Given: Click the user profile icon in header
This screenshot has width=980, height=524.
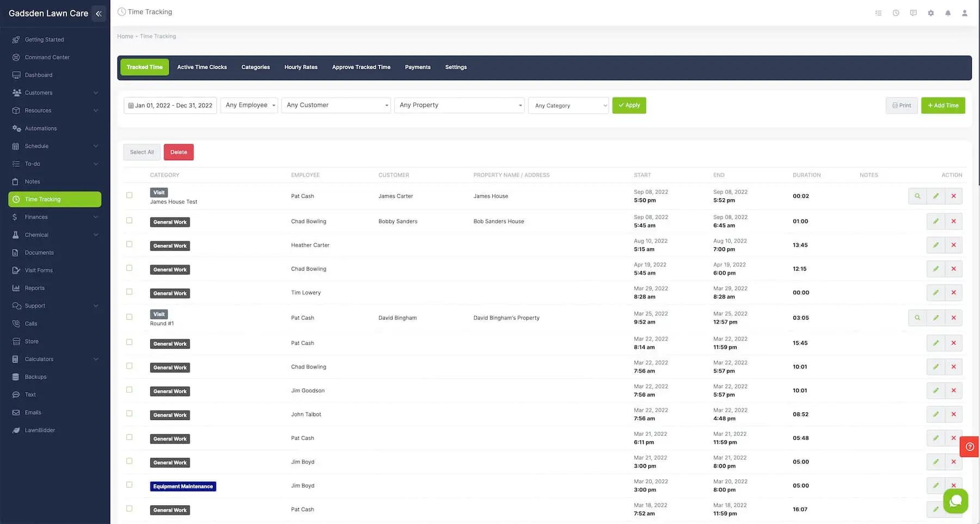Looking at the screenshot, I should (964, 13).
